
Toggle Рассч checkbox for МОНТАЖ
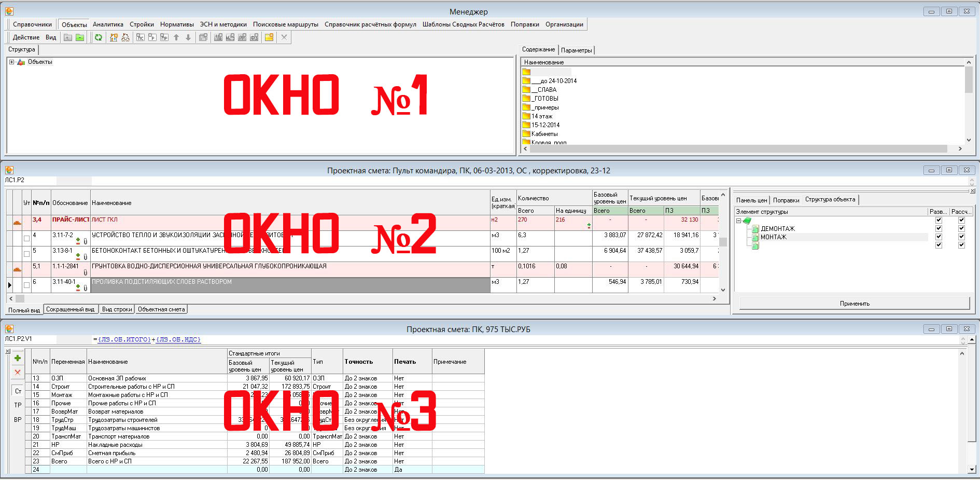(961, 237)
